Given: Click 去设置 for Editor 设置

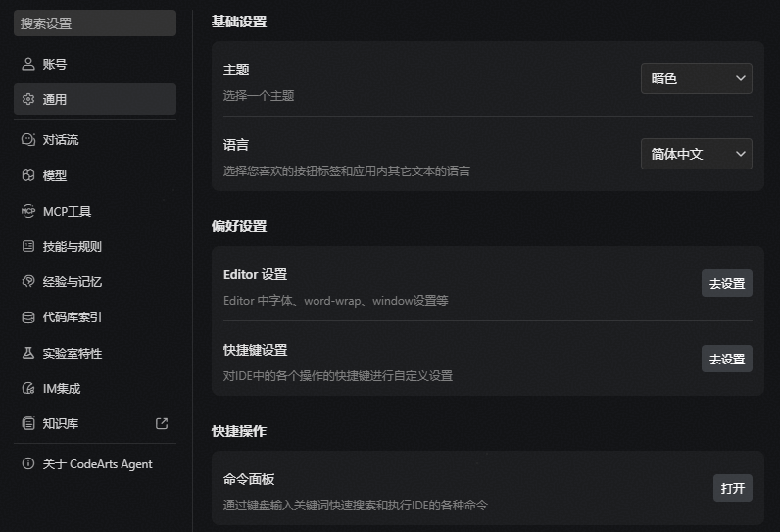Looking at the screenshot, I should pyautogui.click(x=727, y=283).
